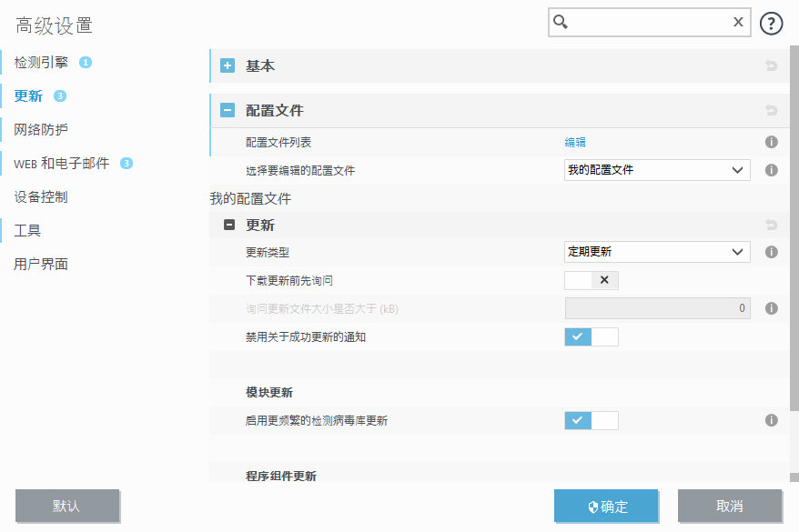Disable the 禁用关于成功更新的通知 toggle
The image size is (799, 532).
tap(592, 336)
